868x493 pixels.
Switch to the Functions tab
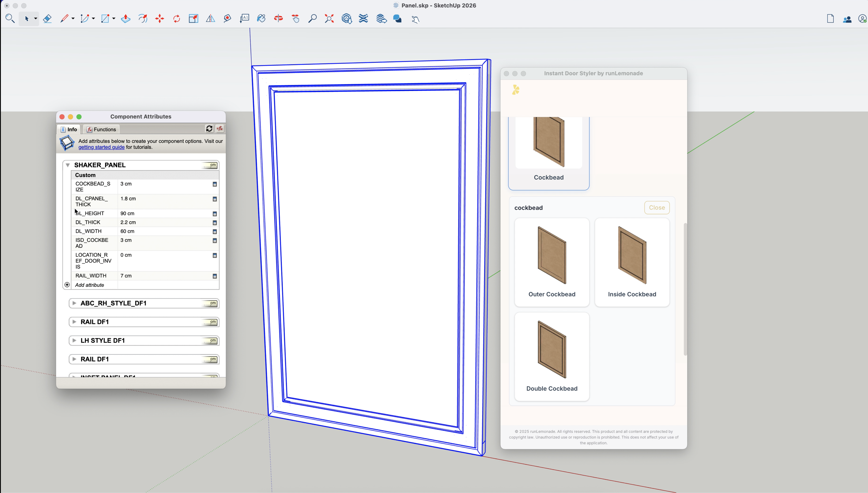(x=101, y=129)
